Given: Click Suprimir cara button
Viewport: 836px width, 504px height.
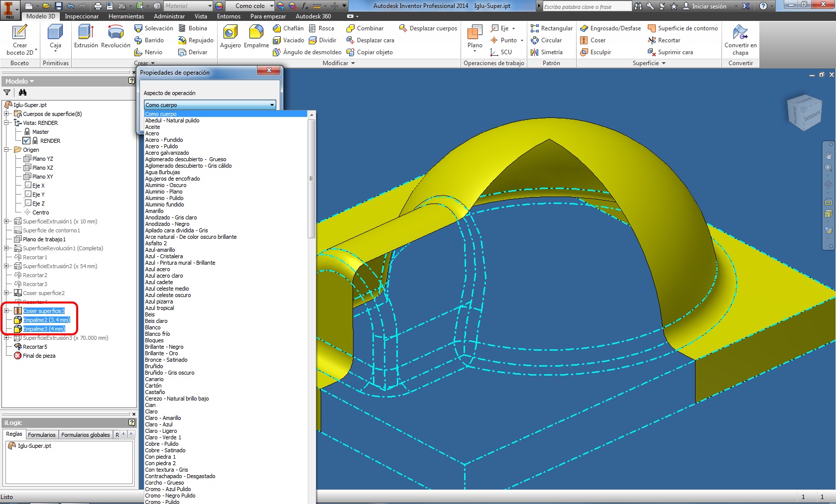Looking at the screenshot, I should click(670, 52).
